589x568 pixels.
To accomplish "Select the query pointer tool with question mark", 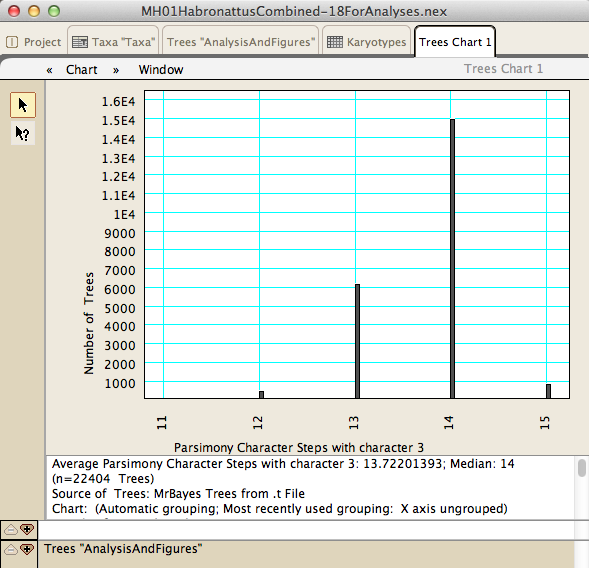I will (23, 133).
